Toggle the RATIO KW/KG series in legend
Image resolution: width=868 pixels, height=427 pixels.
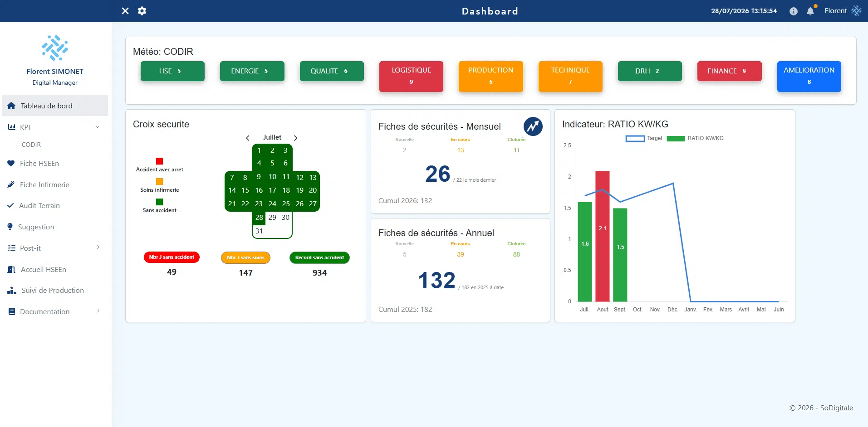(695, 138)
